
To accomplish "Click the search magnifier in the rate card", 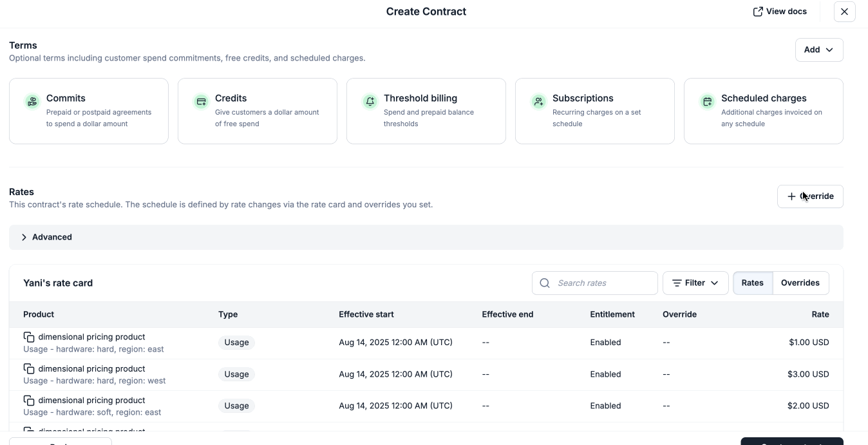I will point(544,283).
